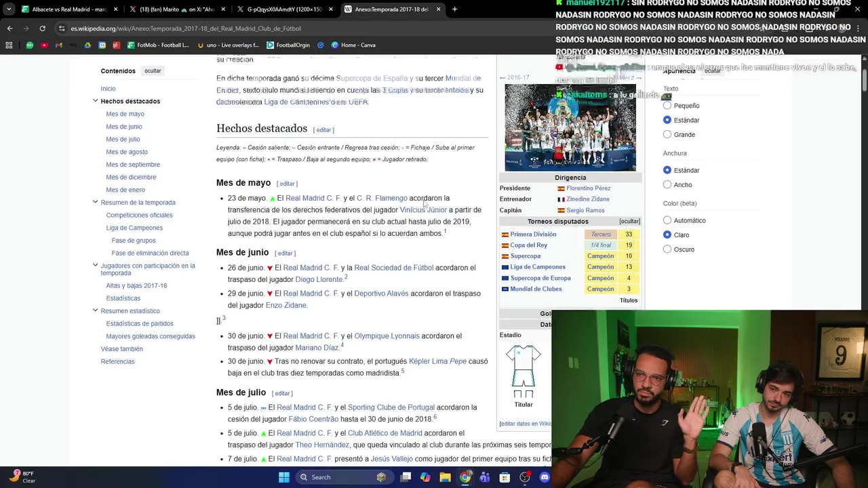
Task: Open the Primera División tournament link
Action: (x=533, y=235)
